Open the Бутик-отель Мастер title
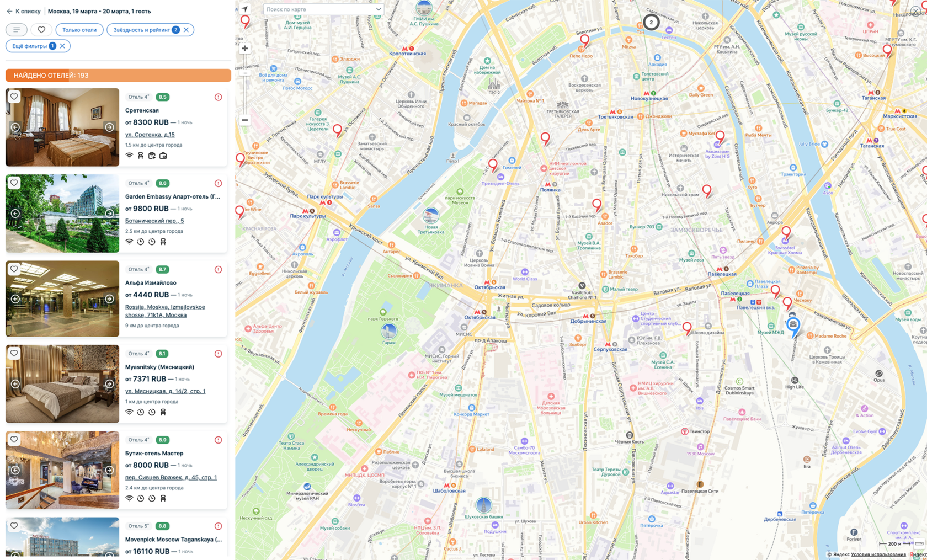927x560 pixels. 154,453
